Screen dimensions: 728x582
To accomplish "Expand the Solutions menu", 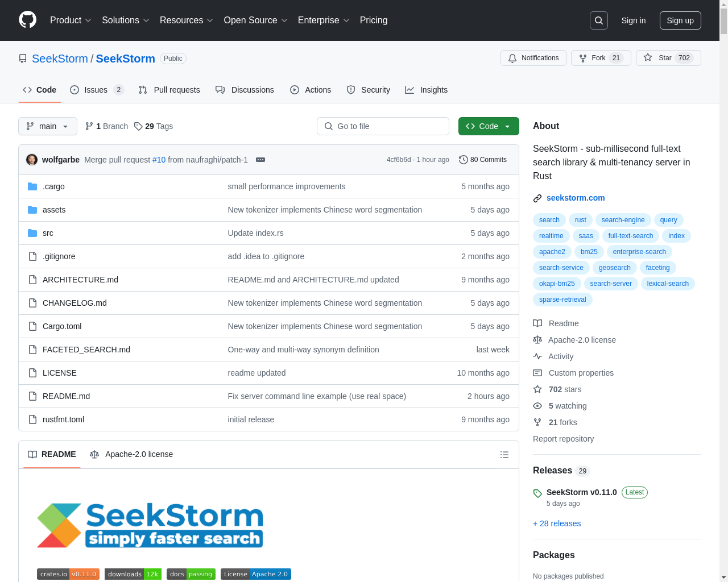I will pos(126,20).
